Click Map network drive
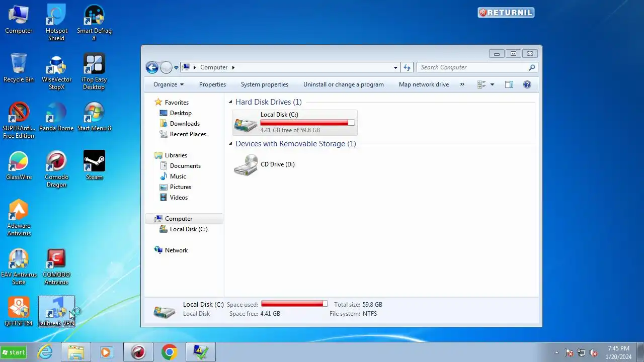 tap(424, 84)
